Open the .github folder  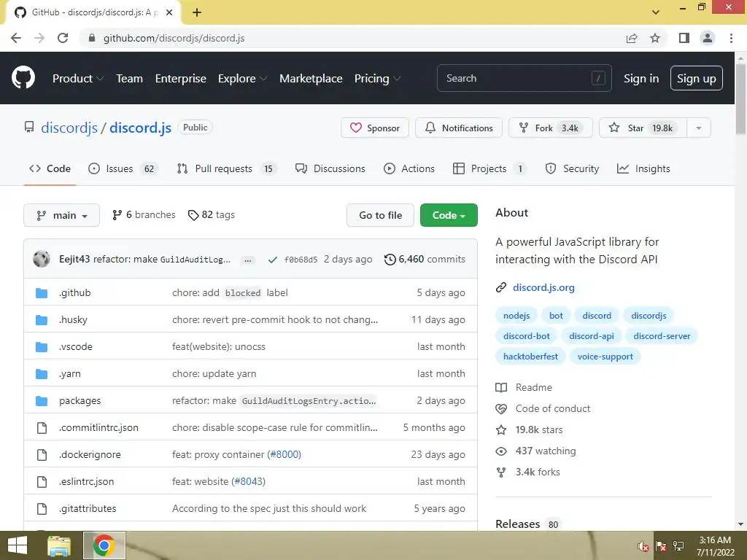[75, 292]
